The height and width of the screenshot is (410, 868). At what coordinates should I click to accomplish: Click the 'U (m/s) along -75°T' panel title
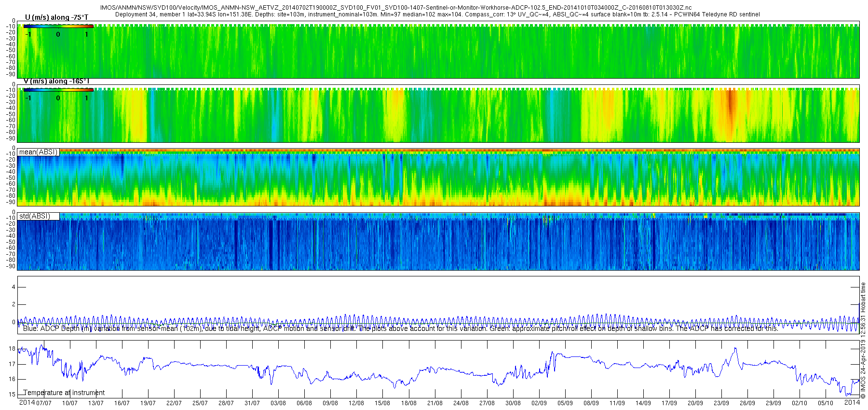coord(56,17)
